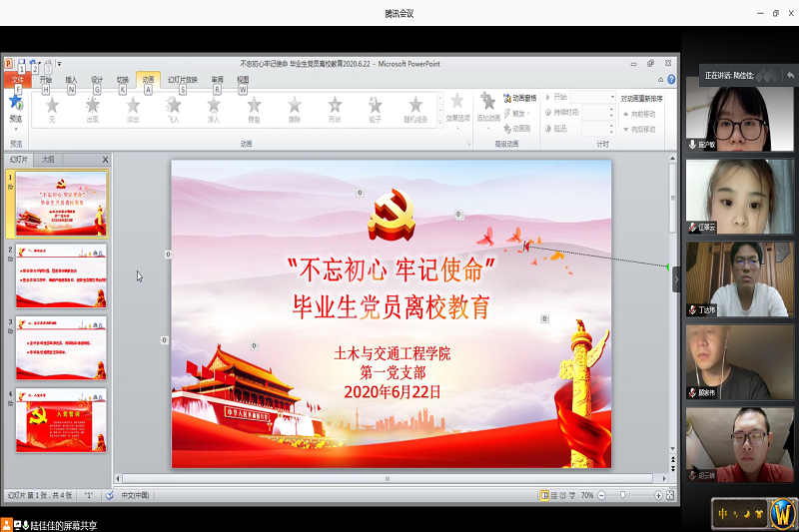Select slide 2 thumbnail

(x=61, y=275)
